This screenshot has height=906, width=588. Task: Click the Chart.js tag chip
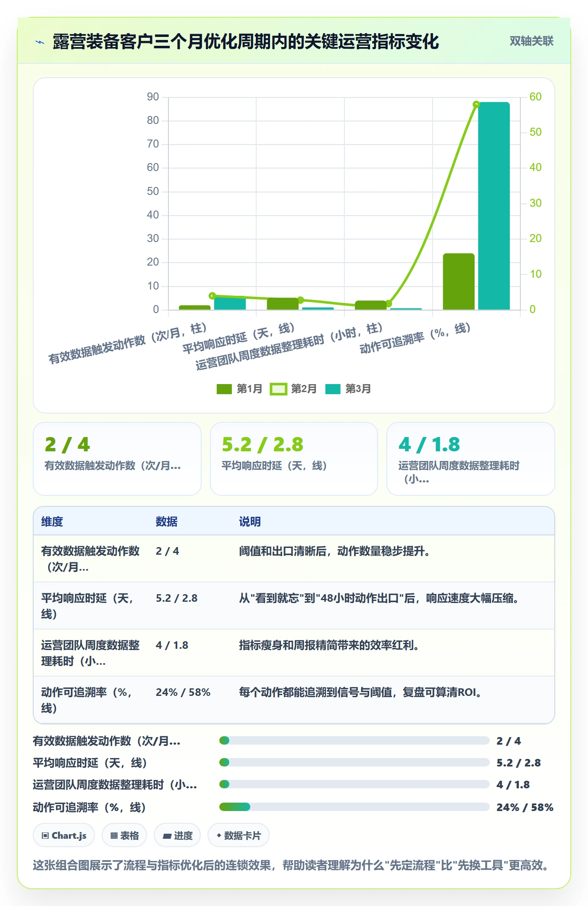point(64,835)
